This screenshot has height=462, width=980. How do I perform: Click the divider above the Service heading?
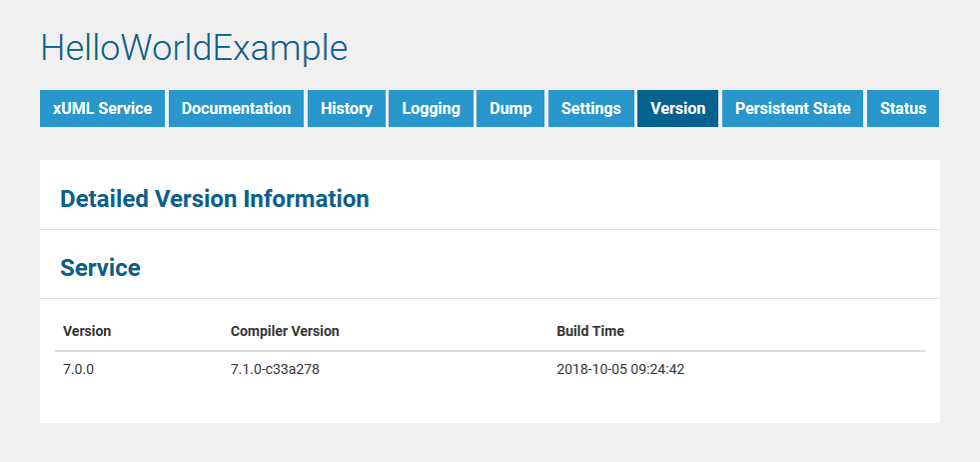coord(490,230)
